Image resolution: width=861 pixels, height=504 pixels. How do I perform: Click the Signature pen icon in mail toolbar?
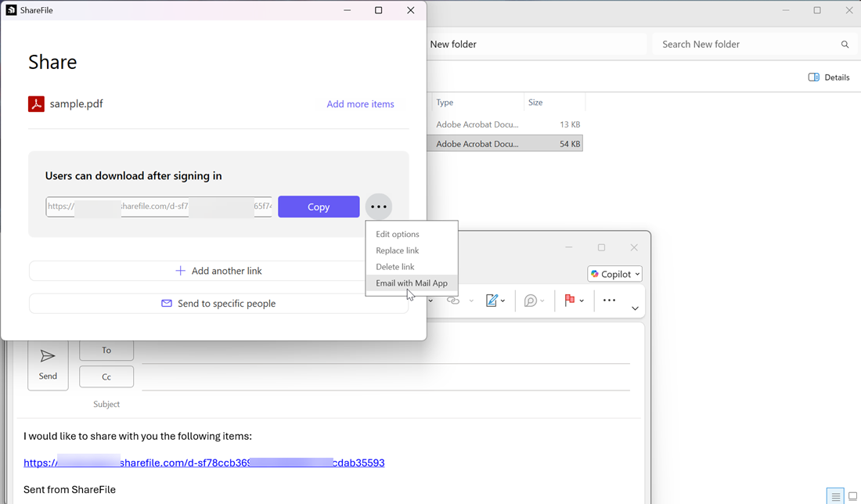pyautogui.click(x=492, y=301)
